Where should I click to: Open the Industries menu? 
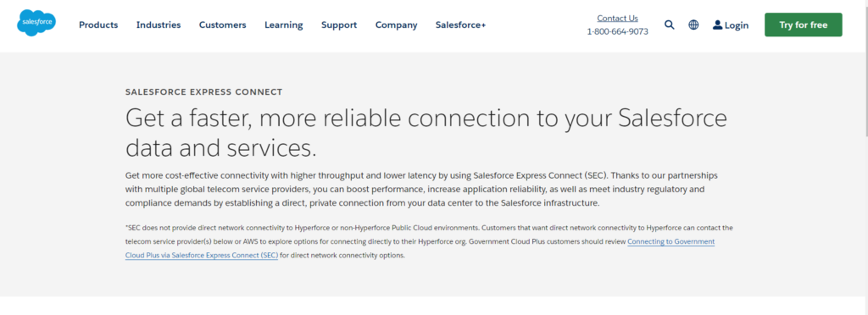pos(159,25)
